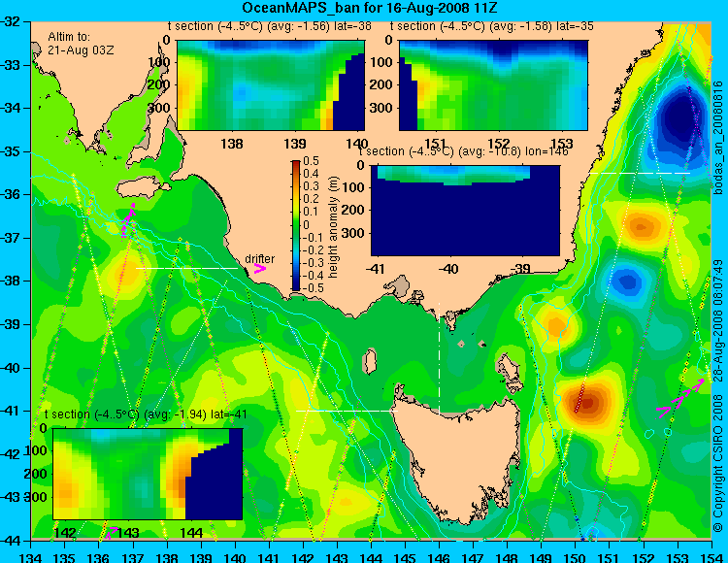Click the 0.5 value on the color scale
Screen dimensions: 728x563
[x=311, y=161]
